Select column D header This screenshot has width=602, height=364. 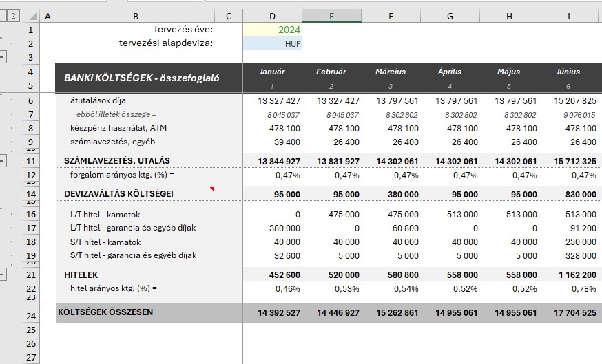272,16
